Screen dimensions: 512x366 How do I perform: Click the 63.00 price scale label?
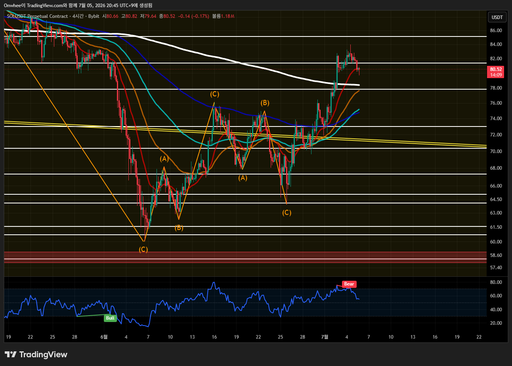[496, 213]
